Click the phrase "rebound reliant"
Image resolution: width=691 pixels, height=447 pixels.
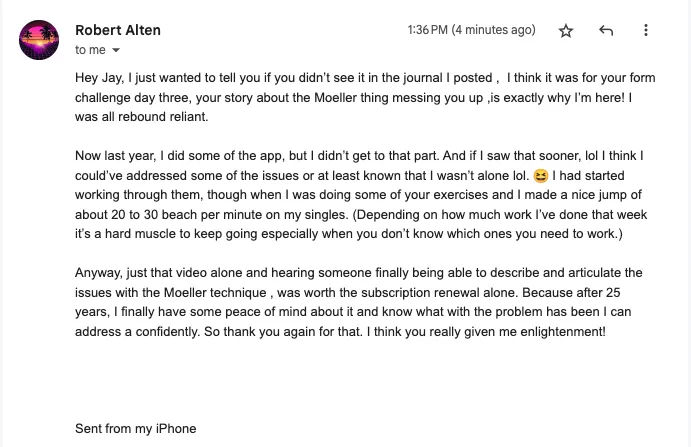(163, 117)
